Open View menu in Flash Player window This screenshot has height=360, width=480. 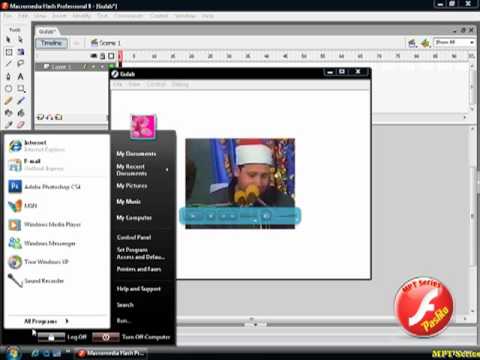click(134, 84)
